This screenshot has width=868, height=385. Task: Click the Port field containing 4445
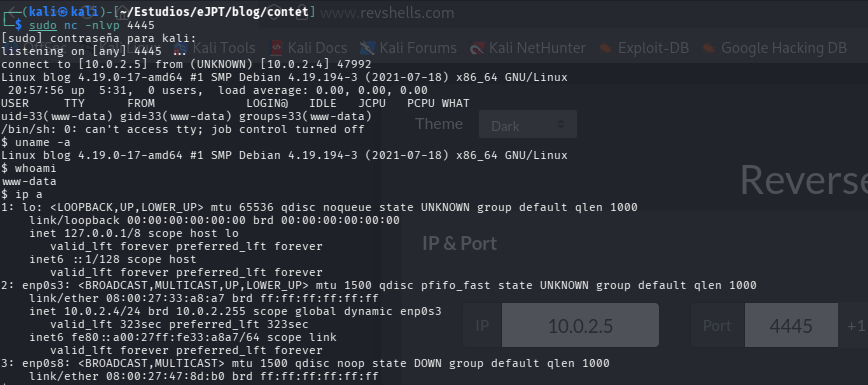790,326
